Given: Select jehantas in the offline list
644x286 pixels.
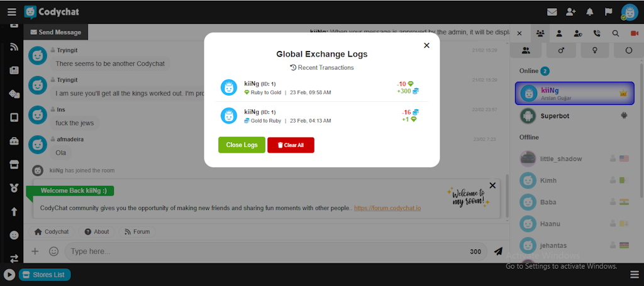Looking at the screenshot, I should 575,245.
